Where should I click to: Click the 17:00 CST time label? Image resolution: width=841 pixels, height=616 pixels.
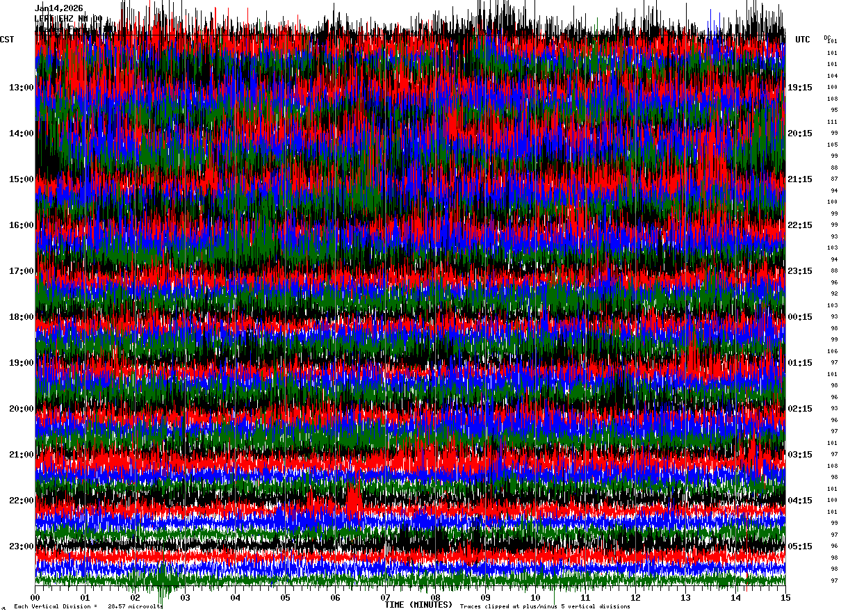pos(22,271)
